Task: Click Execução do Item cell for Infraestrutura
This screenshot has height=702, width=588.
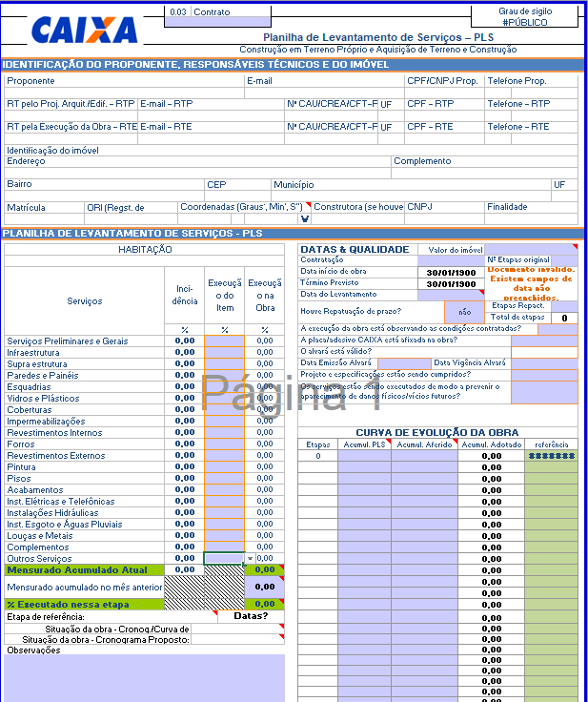Action: (224, 352)
